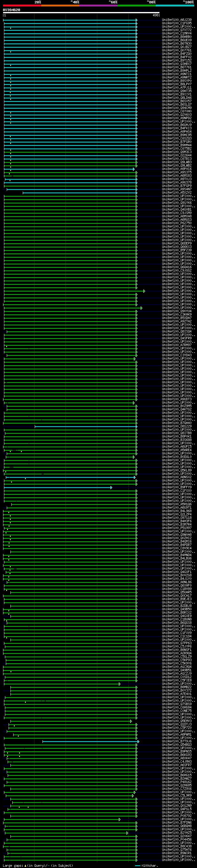Select text UniRef100_B7QA40
The image size is (197, 868).
click(177, 423)
